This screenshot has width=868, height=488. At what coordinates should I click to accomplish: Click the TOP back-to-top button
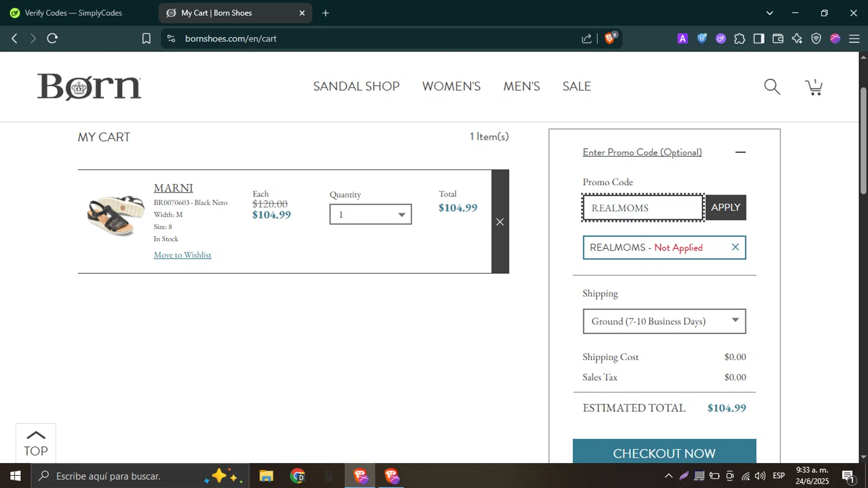(x=36, y=443)
